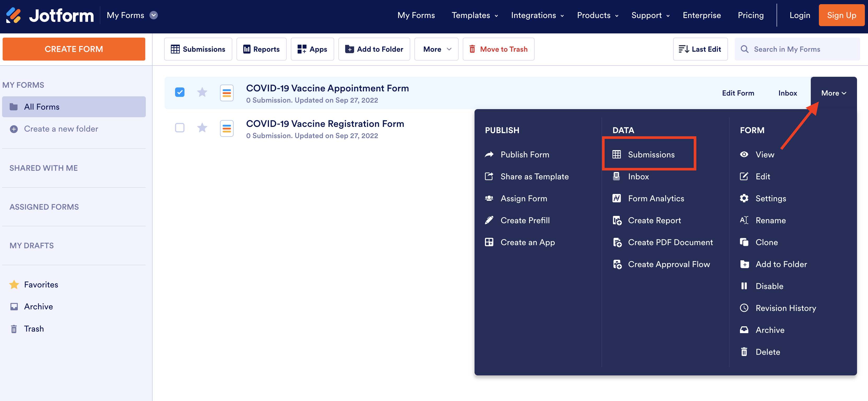Star the COVID-19 Vaccine Registration Form

(202, 128)
